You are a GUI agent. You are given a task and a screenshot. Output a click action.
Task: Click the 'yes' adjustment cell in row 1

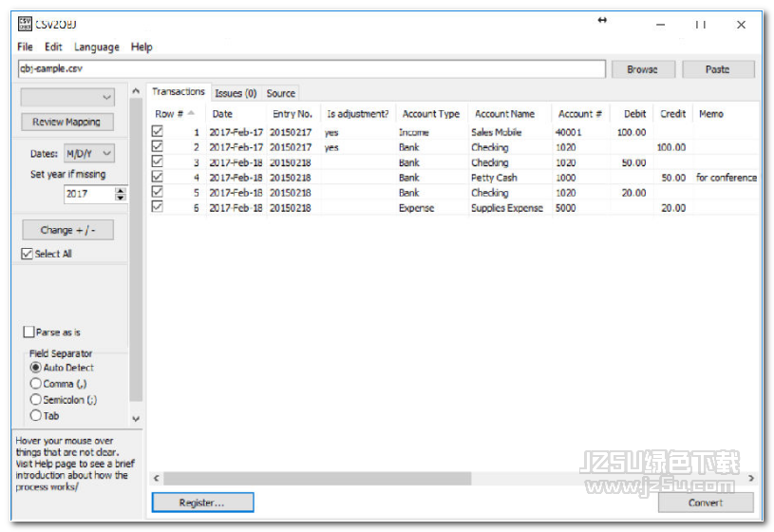coord(331,132)
